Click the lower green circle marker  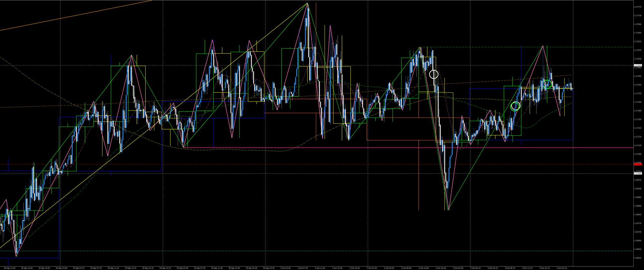point(516,106)
